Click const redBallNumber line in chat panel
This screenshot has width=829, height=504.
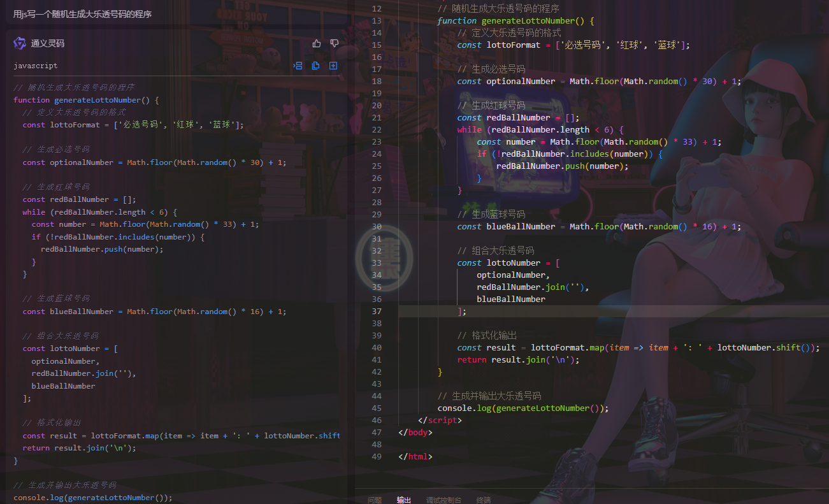point(79,199)
